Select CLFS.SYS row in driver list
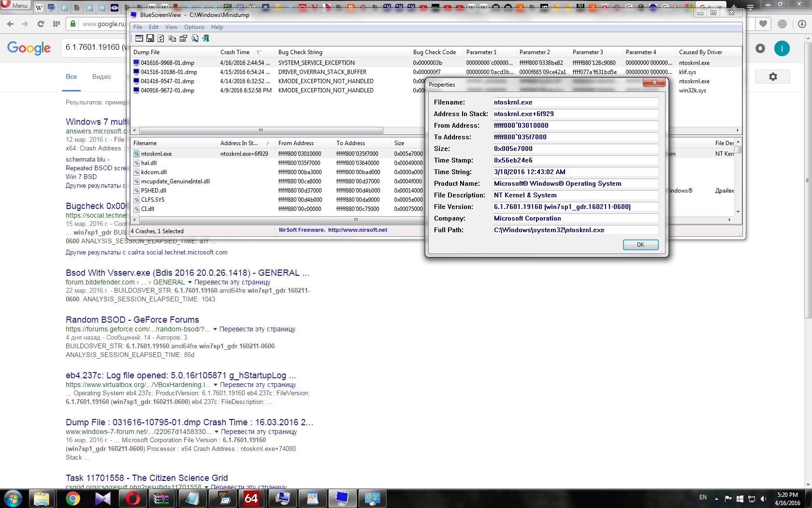This screenshot has width=812, height=508. click(x=278, y=200)
